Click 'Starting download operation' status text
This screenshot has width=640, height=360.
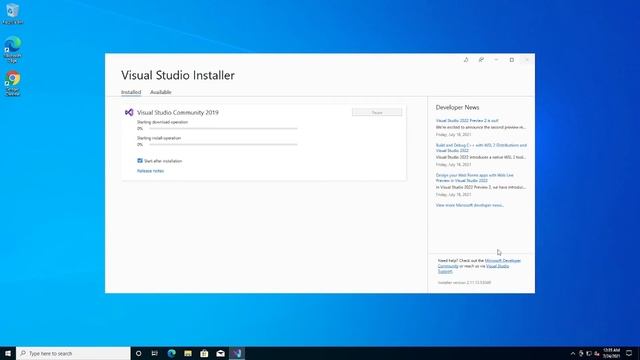pos(162,122)
